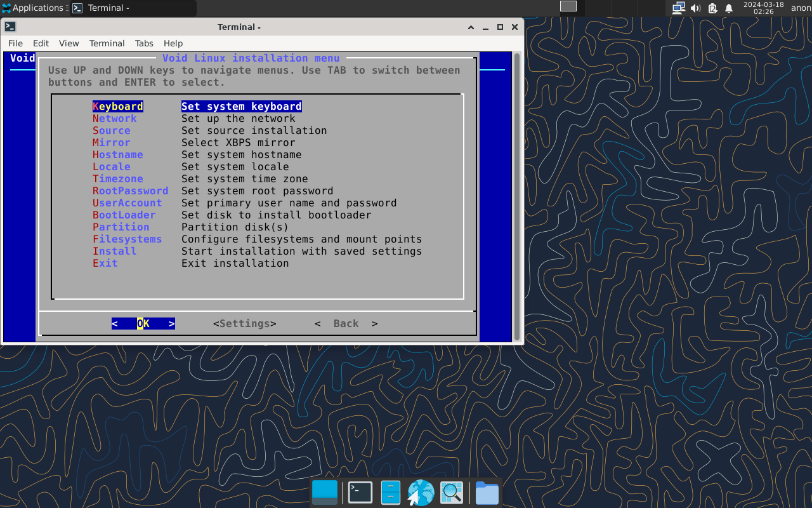Click the anon user menu
This screenshot has height=508, width=812.
pos(801,8)
